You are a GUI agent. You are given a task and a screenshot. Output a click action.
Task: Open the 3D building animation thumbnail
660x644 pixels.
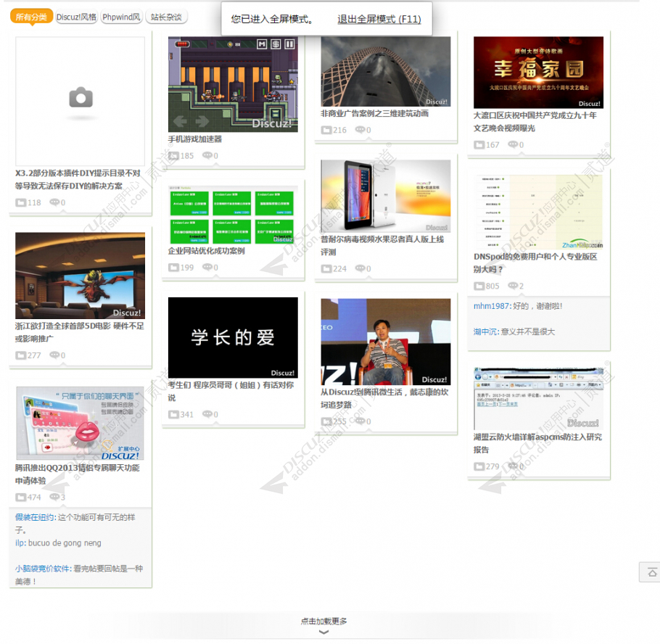[386, 71]
